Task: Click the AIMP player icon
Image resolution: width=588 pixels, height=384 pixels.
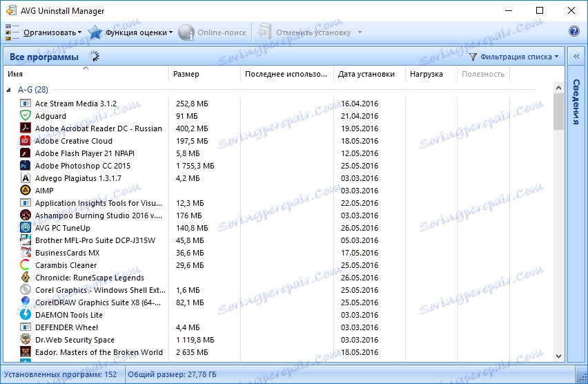Action: (x=25, y=190)
